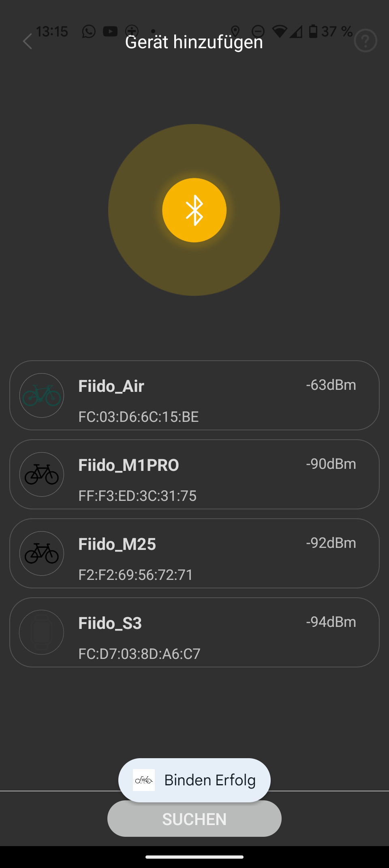Choose the Fiido_S3 device name
389x868 pixels.
pyautogui.click(x=110, y=623)
